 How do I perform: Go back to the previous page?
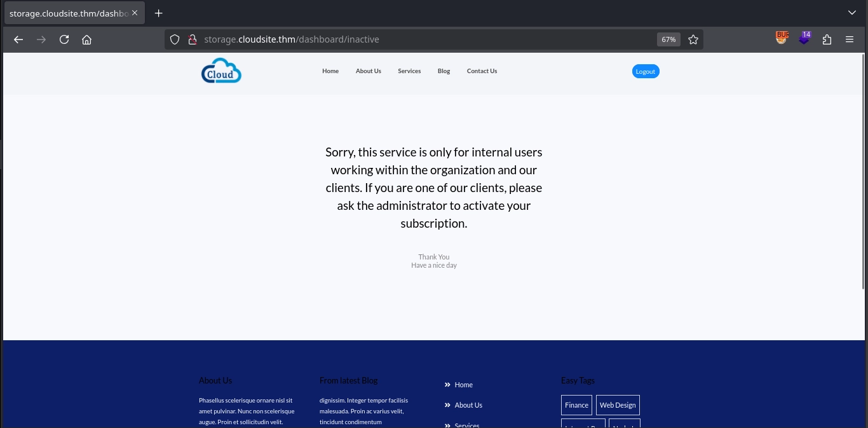coord(18,39)
